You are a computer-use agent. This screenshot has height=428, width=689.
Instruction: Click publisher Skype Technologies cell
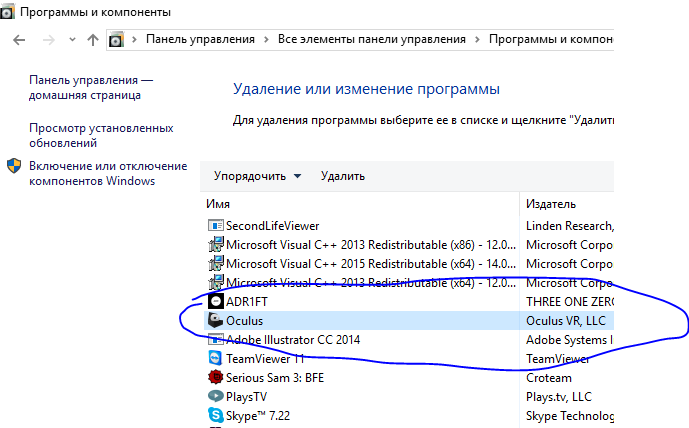click(x=569, y=416)
